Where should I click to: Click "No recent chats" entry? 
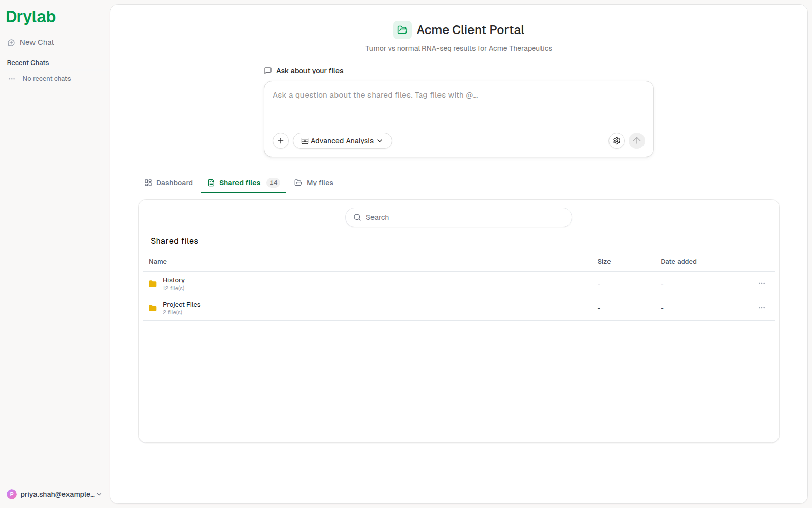[47, 79]
